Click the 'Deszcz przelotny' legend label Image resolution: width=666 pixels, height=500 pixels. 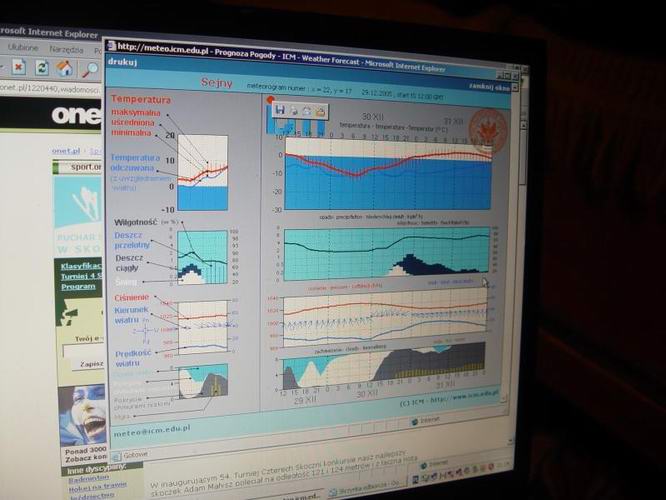pyautogui.click(x=132, y=240)
